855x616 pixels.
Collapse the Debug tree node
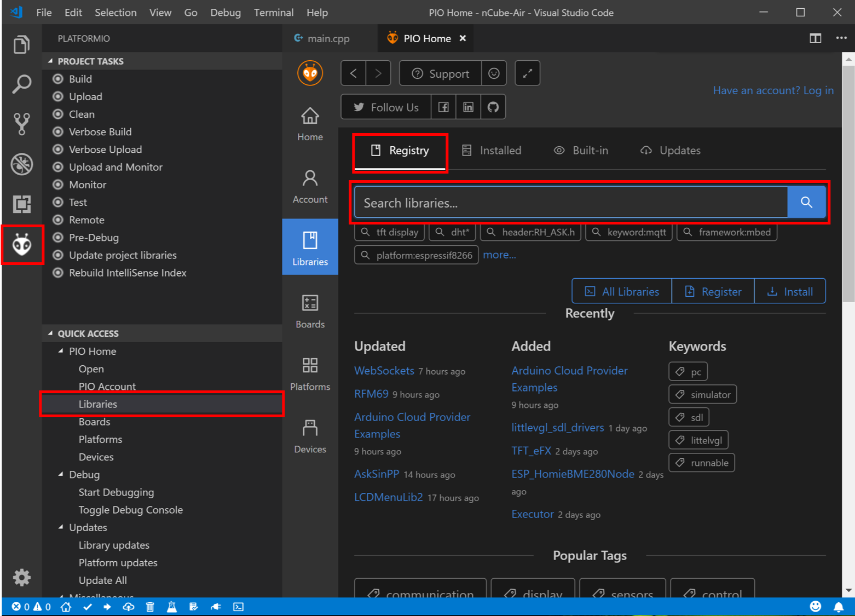pos(61,474)
